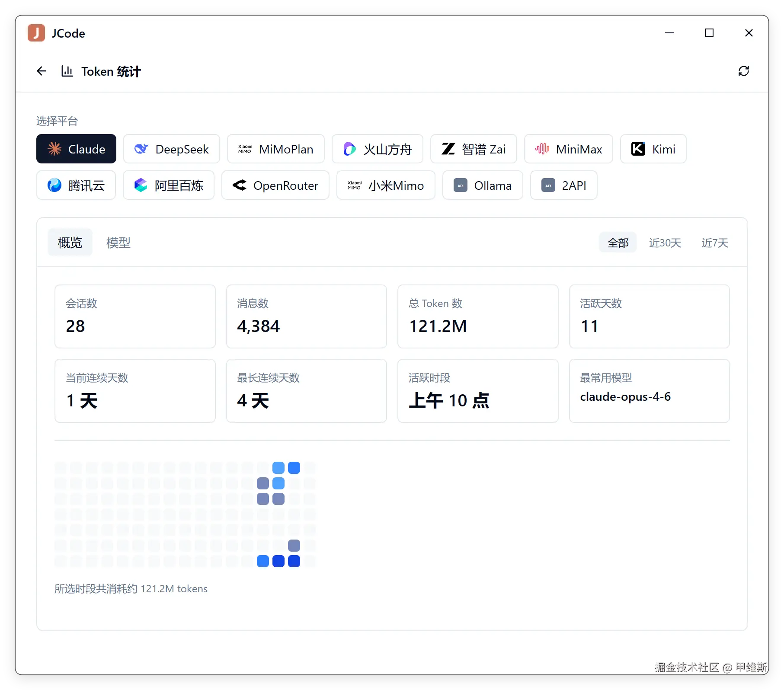Select the Ollama platform button
The width and height of the screenshot is (784, 690).
[x=483, y=185]
